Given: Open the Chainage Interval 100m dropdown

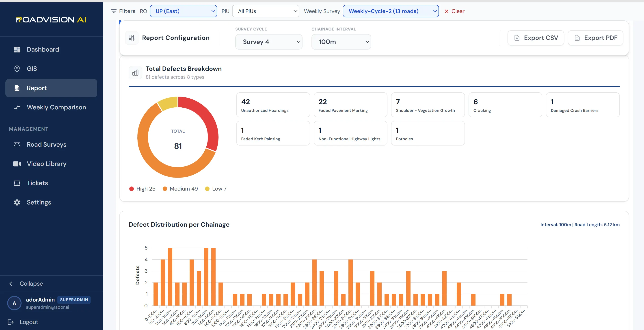Looking at the screenshot, I should point(341,42).
